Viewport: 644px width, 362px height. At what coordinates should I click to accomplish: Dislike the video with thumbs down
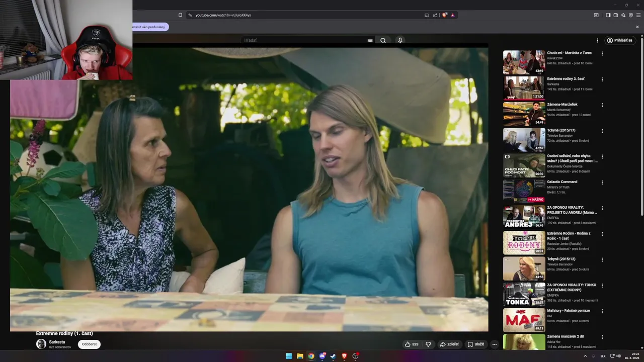428,344
